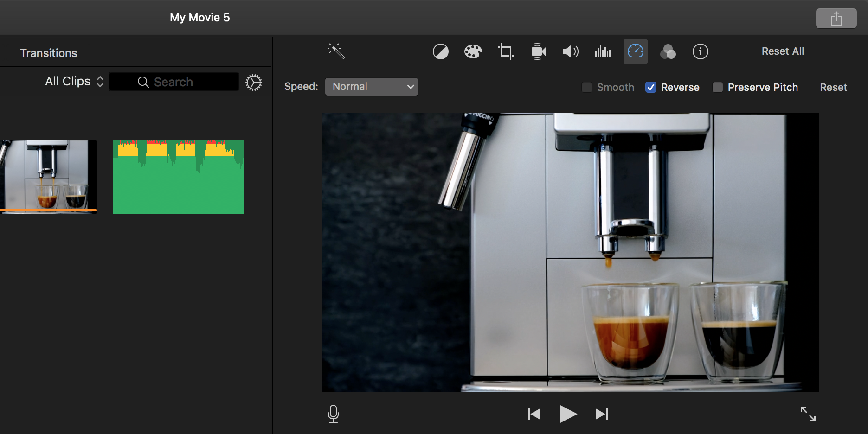Open the Stabilization controls
The height and width of the screenshot is (434, 868).
coord(538,51)
